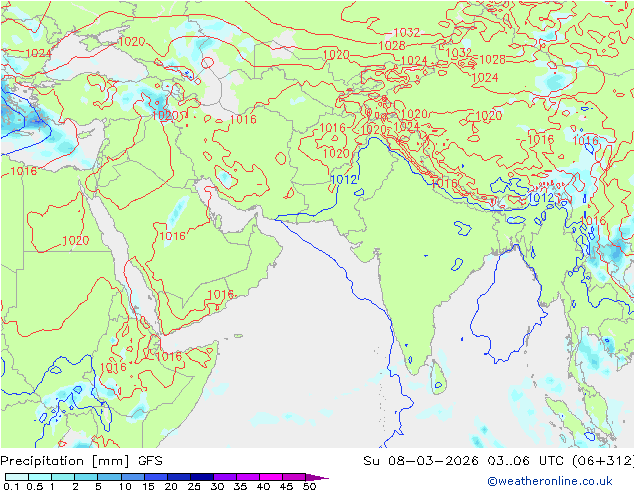Click the 1020 isobar label north of Black Sea
The image size is (634, 490).
click(x=132, y=41)
